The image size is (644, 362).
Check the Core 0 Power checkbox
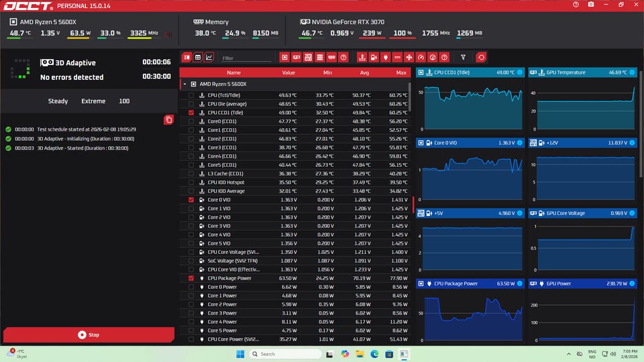[191, 287]
